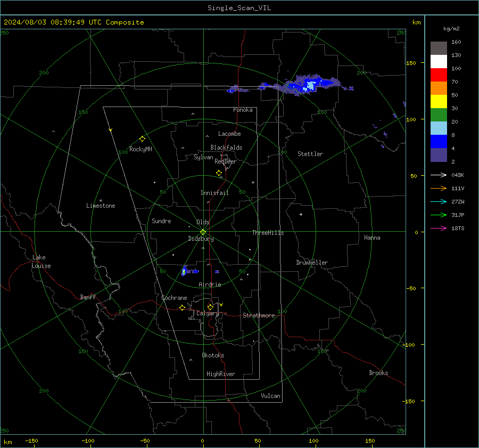This screenshot has width=479, height=448.
Task: Click the Innisfail label
Action: 214,193
